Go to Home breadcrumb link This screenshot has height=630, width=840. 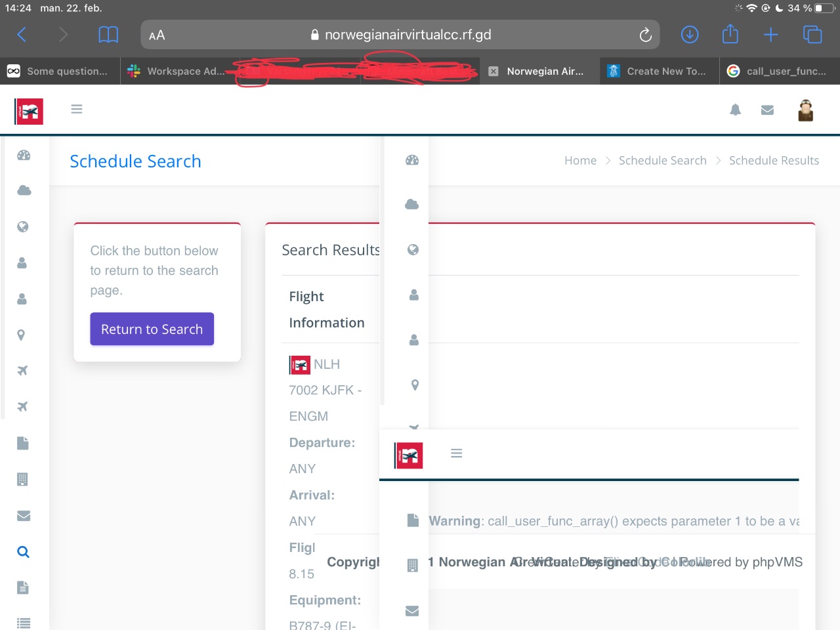coord(580,161)
